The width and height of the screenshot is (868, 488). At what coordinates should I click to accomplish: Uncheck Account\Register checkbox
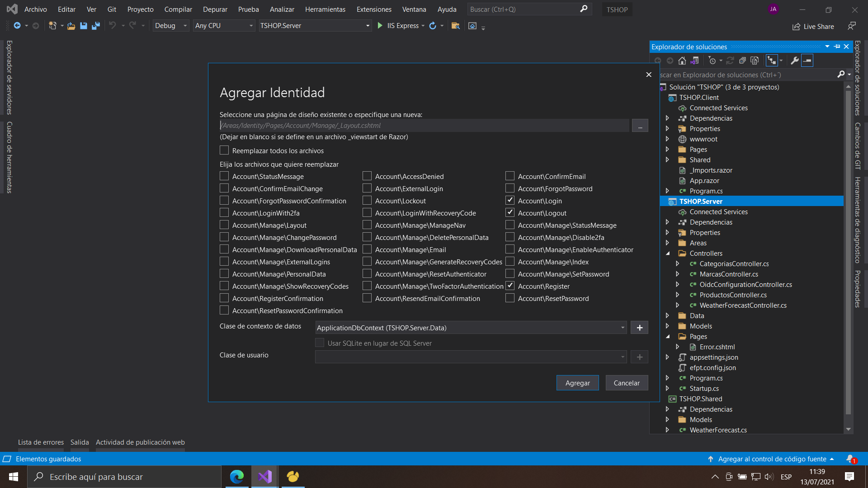point(510,286)
